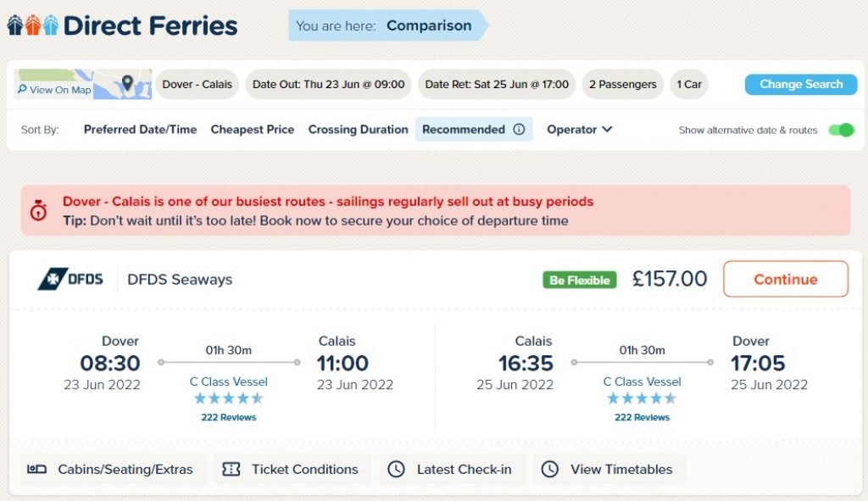Image resolution: width=868 pixels, height=501 pixels.
Task: Click Continue for DFDS Seaways fare
Action: 786,279
